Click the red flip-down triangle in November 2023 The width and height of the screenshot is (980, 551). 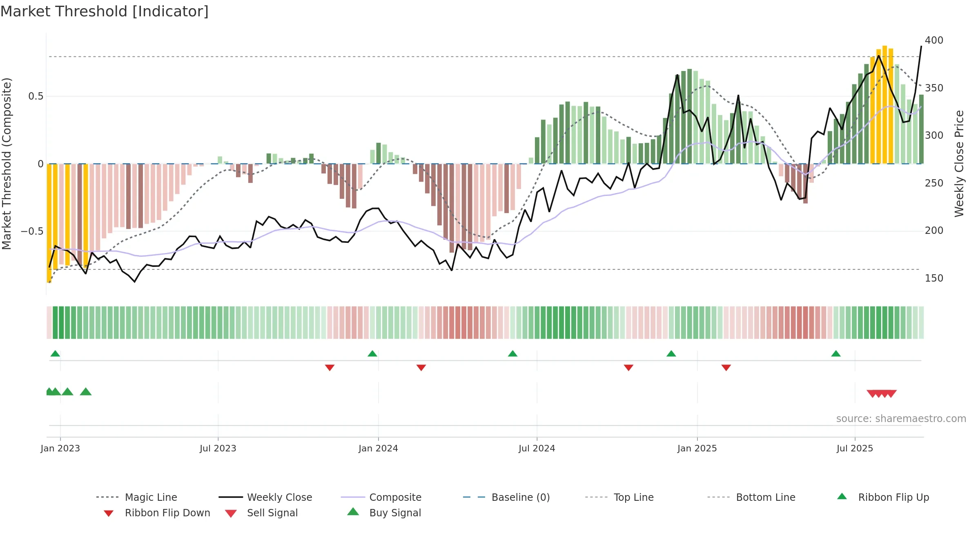click(330, 368)
